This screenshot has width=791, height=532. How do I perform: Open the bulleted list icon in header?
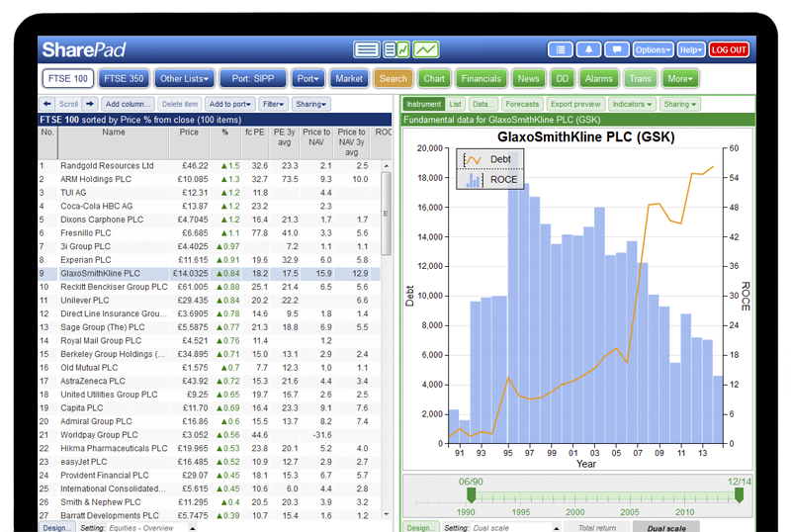tap(561, 49)
